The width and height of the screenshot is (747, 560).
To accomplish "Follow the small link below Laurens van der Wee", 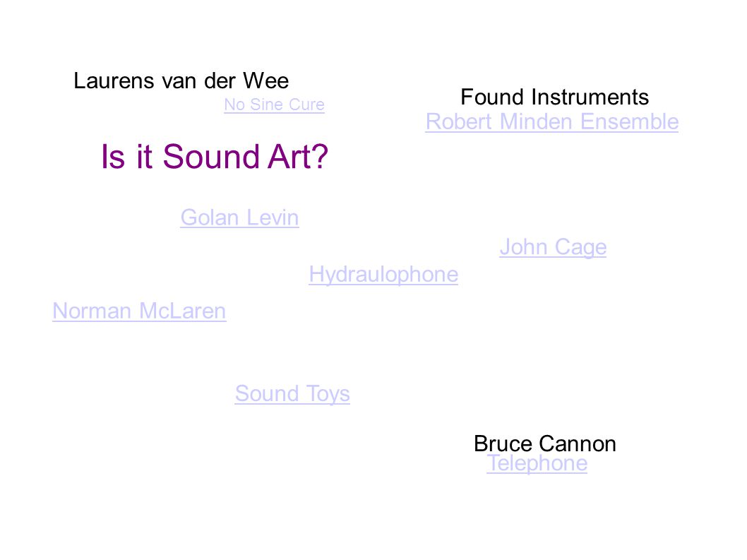I will (274, 105).
